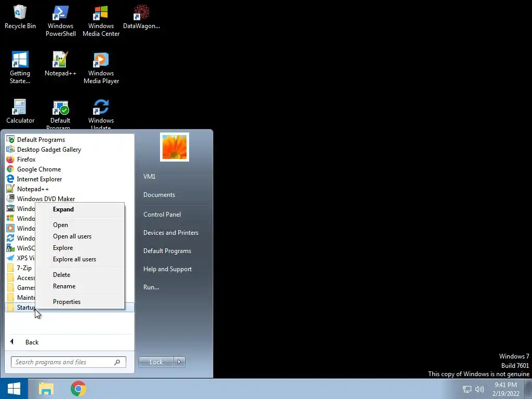Click the orange flower user account picture
This screenshot has height=399, width=532.
(x=175, y=147)
